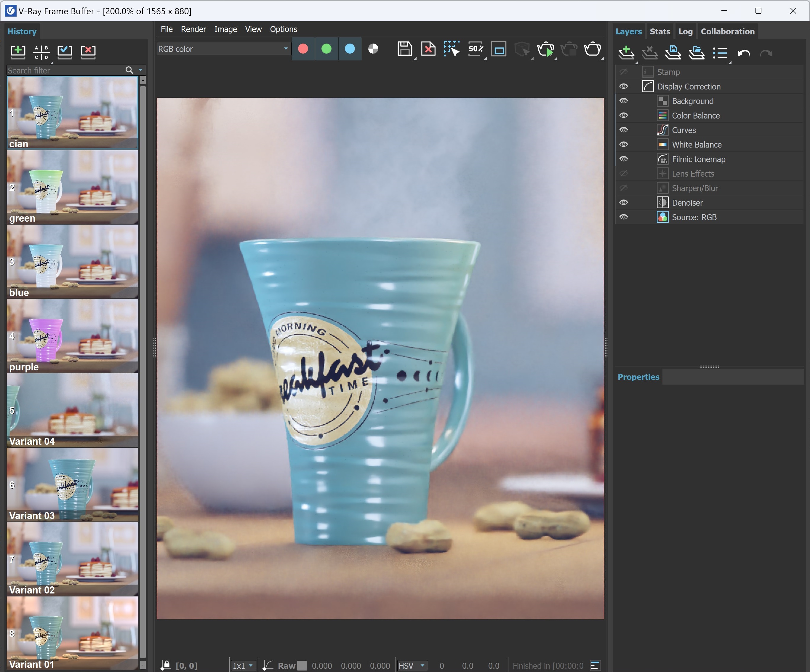Image resolution: width=810 pixels, height=672 pixels.
Task: Click the Clear image icon
Action: (x=428, y=49)
